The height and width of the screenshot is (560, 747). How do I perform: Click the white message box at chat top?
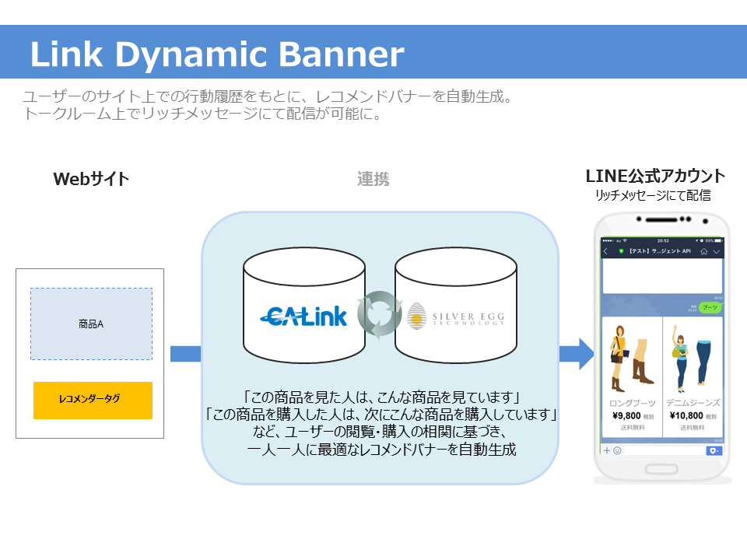click(x=662, y=276)
